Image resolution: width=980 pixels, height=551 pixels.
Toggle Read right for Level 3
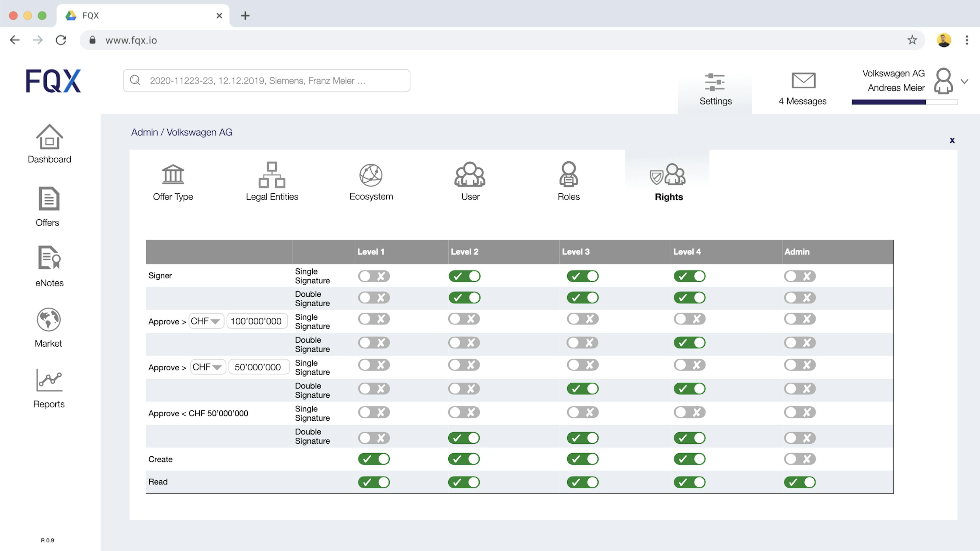click(582, 482)
